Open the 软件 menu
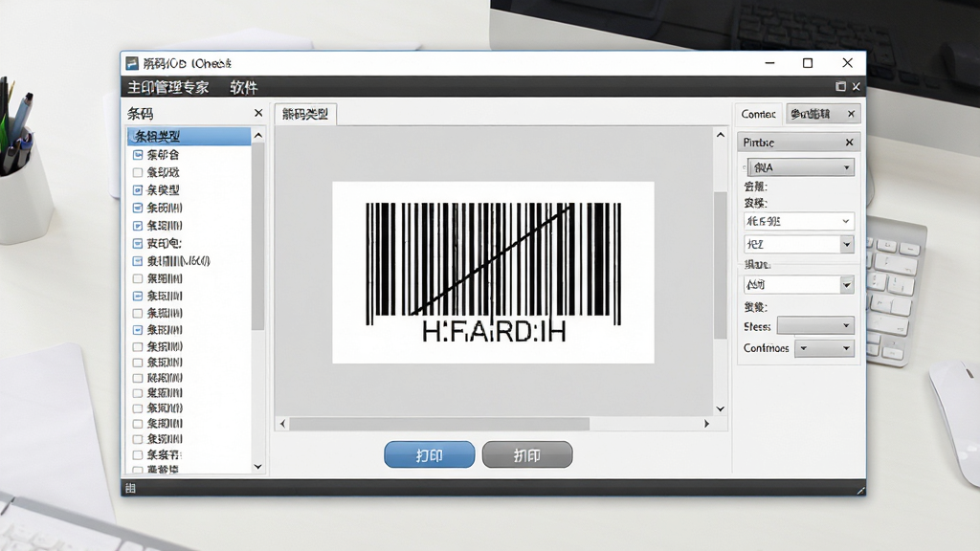Viewport: 980px width, 551px height. coord(243,87)
